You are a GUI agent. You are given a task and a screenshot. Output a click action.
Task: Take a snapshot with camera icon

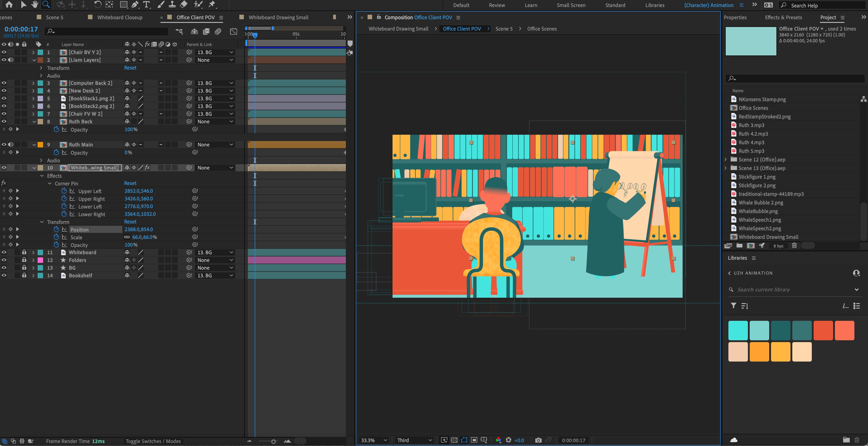[x=538, y=440]
